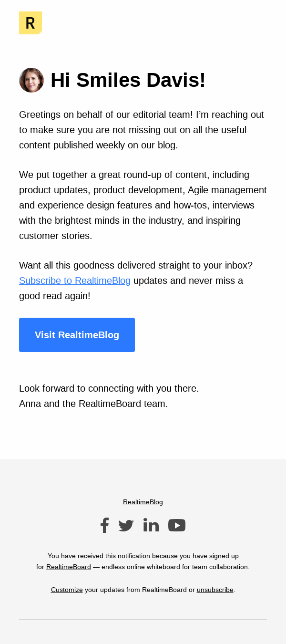This screenshot has height=644, width=286.
Task: Click the unsubscribe link
Action: pos(215,590)
